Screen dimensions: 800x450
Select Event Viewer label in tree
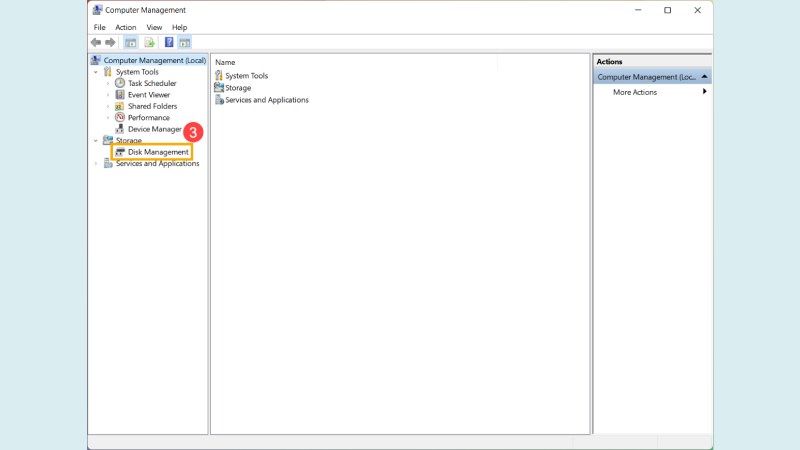click(149, 95)
